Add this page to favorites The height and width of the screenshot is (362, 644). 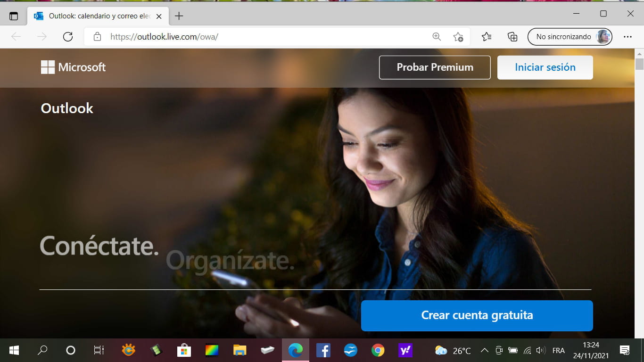click(458, 37)
